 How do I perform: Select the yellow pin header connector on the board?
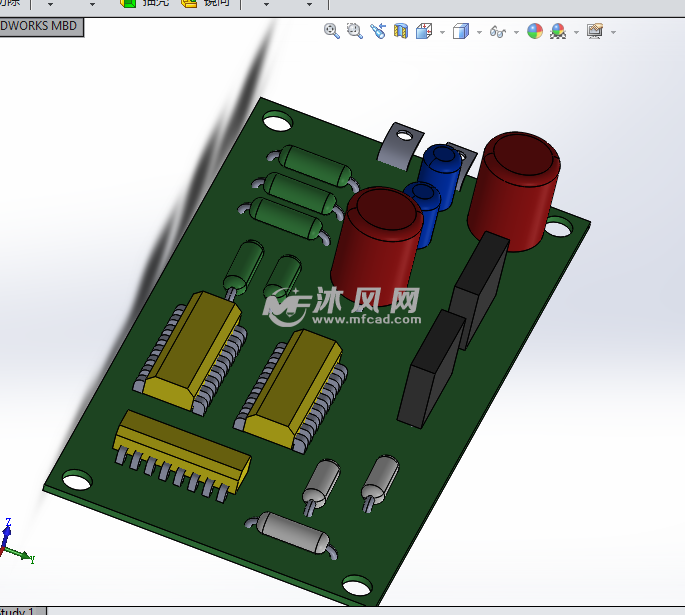[183, 456]
